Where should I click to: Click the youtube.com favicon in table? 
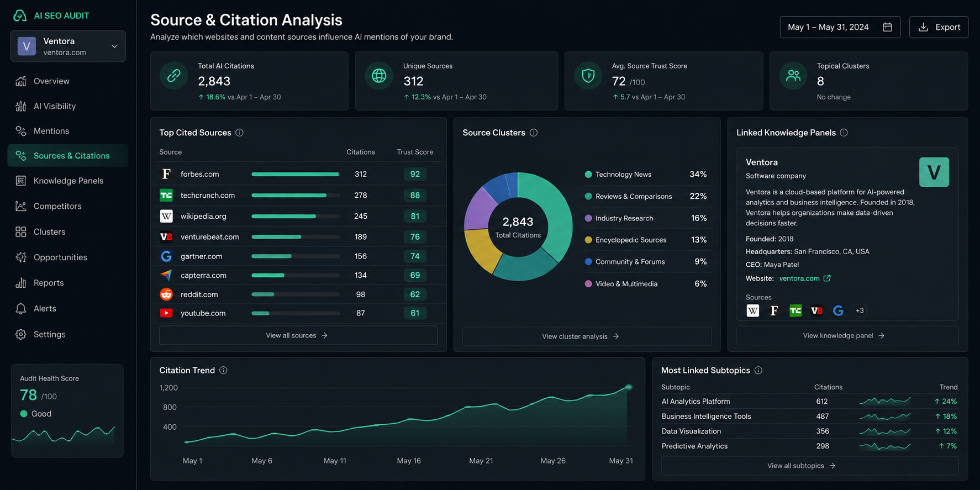pyautogui.click(x=166, y=313)
